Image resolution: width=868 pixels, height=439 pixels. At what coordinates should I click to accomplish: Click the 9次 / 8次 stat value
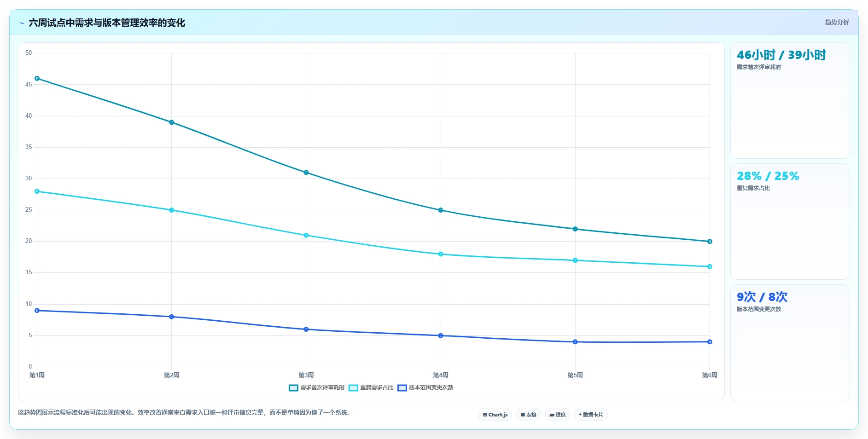762,297
